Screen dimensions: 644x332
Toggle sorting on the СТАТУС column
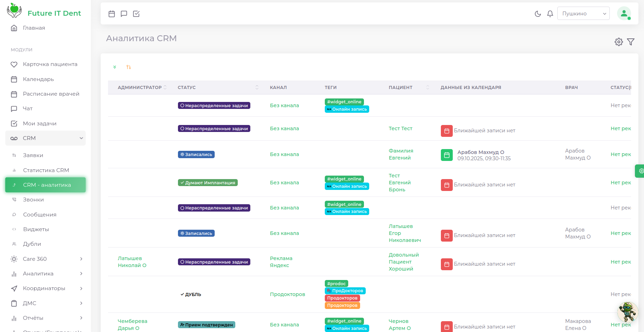(x=257, y=87)
